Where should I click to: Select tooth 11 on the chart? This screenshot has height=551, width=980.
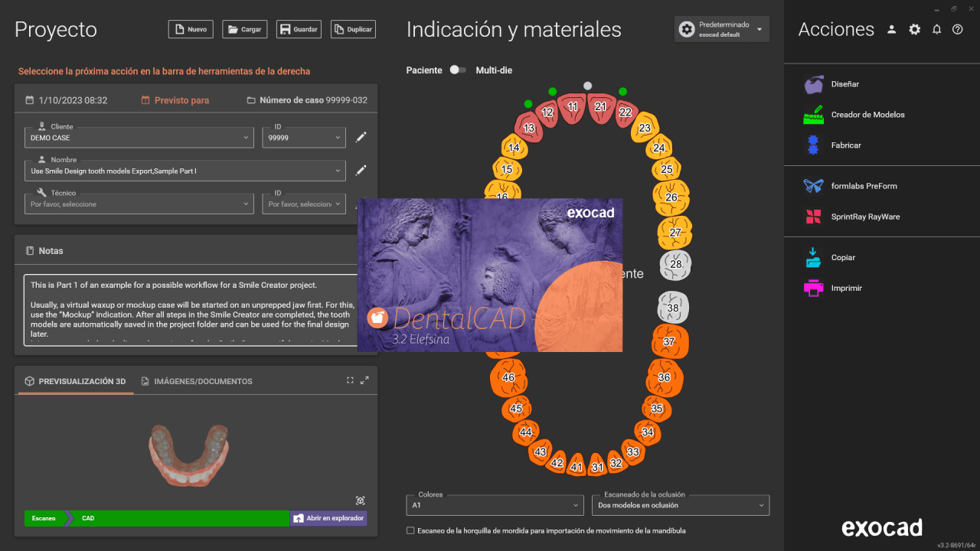point(573,107)
